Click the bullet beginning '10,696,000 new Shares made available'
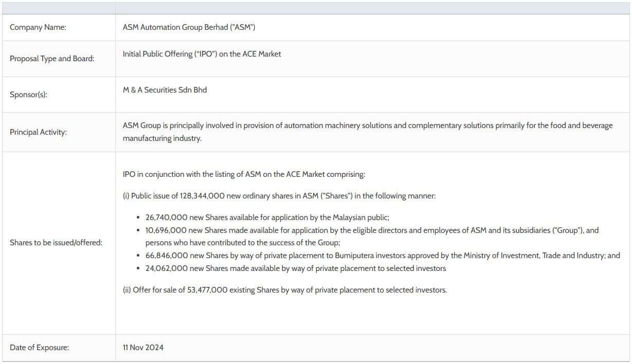The image size is (632, 364). click(x=372, y=230)
